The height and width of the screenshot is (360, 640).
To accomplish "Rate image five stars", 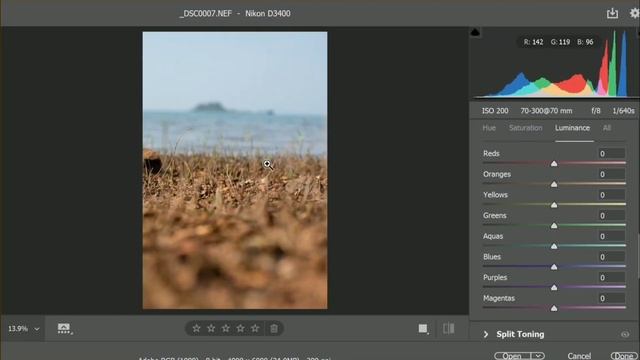I will click(x=255, y=328).
